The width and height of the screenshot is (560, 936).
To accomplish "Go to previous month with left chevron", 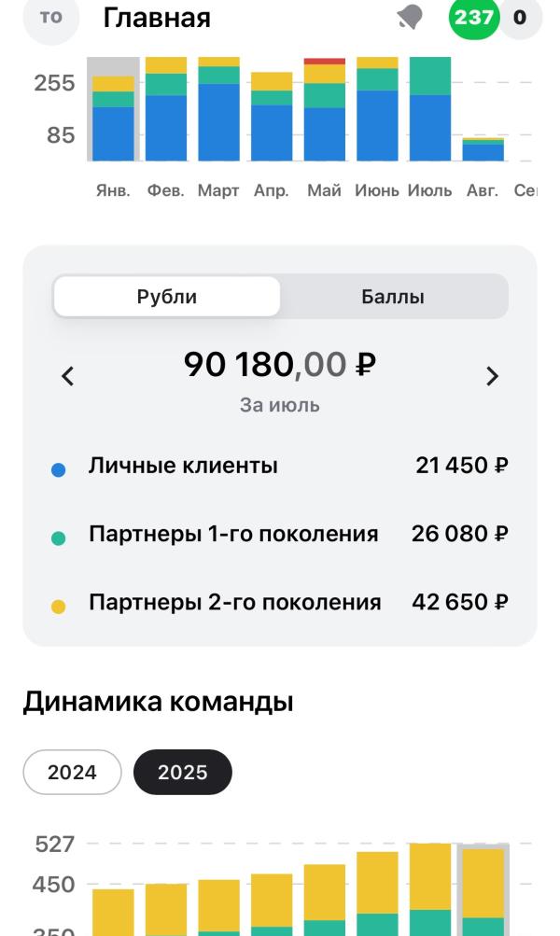I will coord(67,376).
